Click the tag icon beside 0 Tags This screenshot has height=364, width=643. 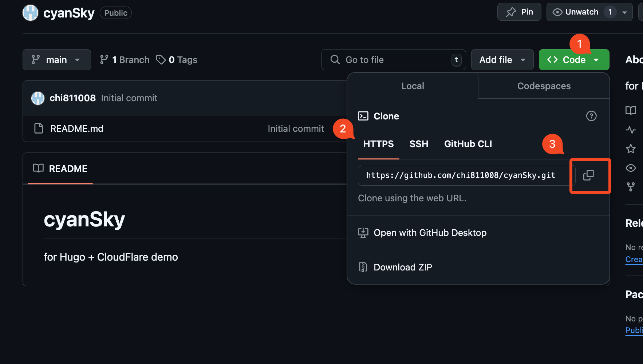click(161, 60)
